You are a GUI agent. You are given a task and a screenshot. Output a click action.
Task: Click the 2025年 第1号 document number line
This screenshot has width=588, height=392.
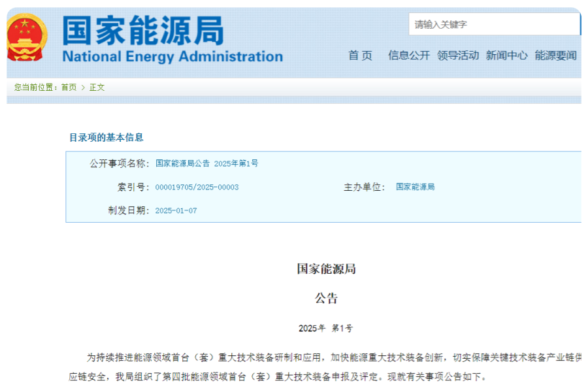point(326,328)
